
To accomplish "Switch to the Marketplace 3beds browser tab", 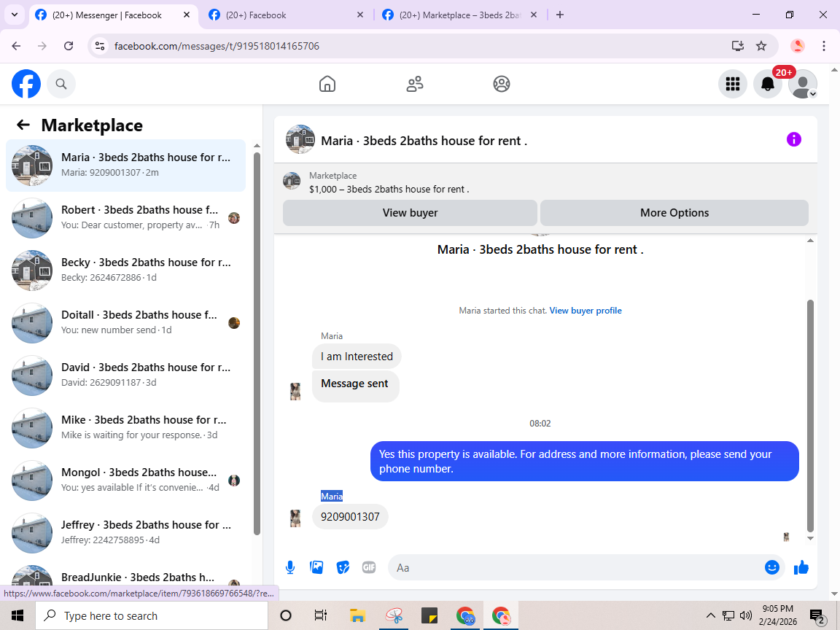I will pos(459,15).
